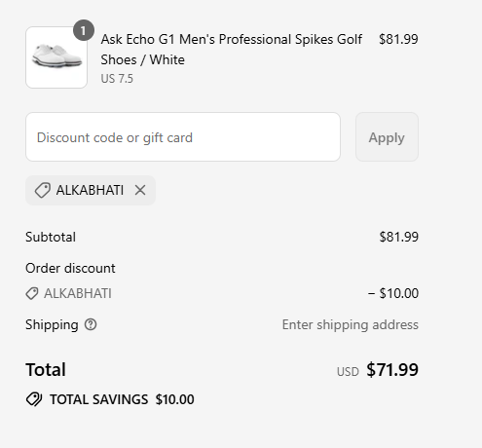Click the TOTAL SAVINGS $10.00 text
482x448 pixels.
tap(122, 399)
